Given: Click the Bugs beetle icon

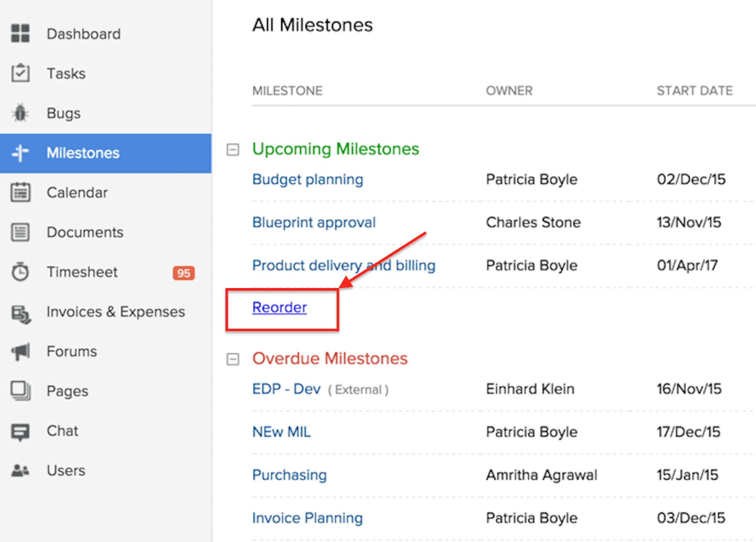Looking at the screenshot, I should 20,113.
